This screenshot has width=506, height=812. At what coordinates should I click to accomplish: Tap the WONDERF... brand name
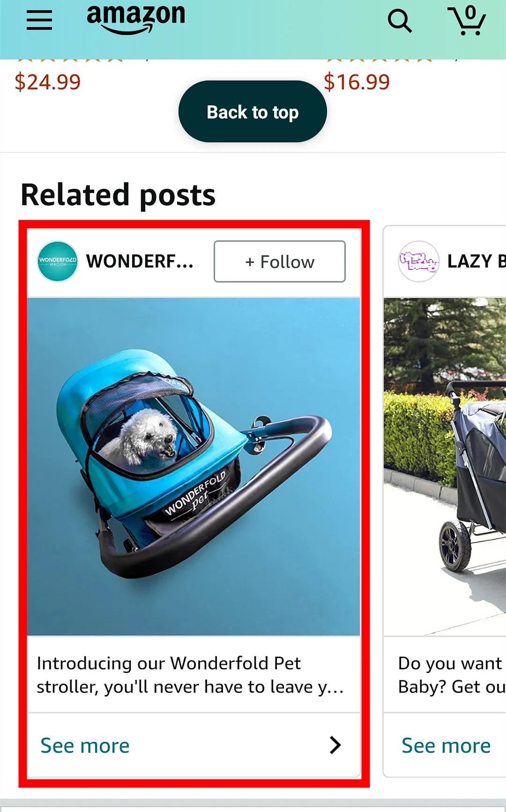140,261
